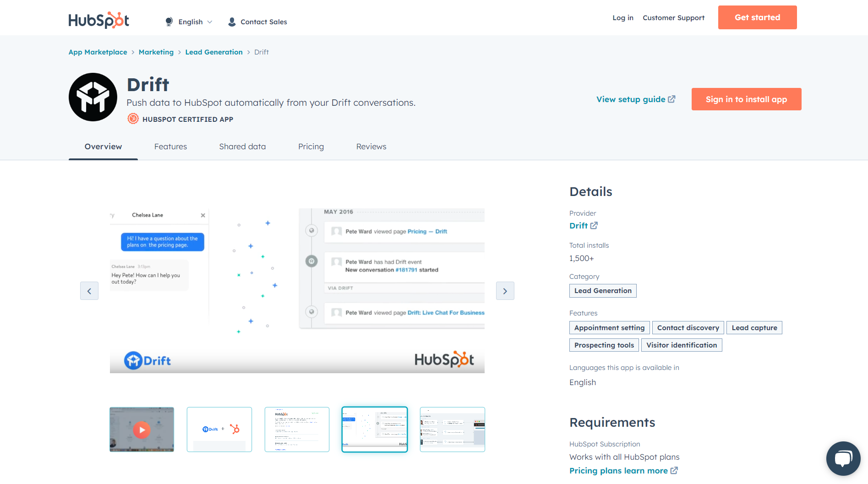
Task: Click the 'Details' heading
Action: (x=591, y=191)
